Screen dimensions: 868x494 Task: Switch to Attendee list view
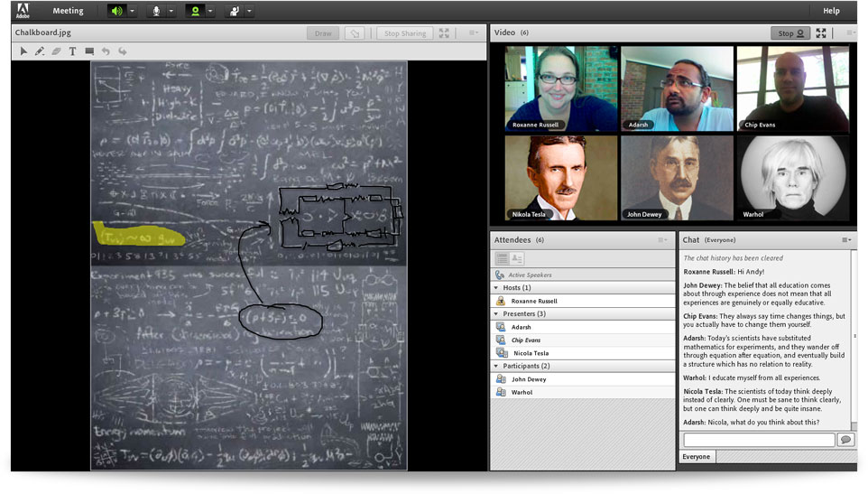point(502,258)
